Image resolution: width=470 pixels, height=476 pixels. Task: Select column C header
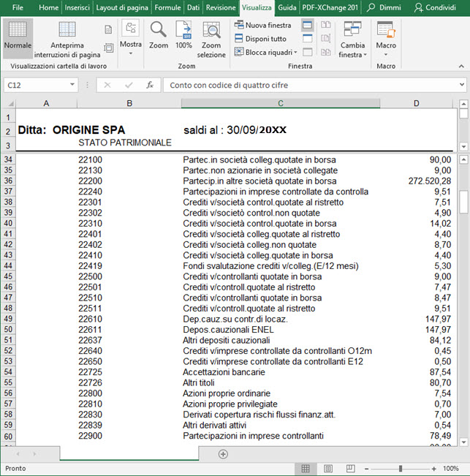281,104
